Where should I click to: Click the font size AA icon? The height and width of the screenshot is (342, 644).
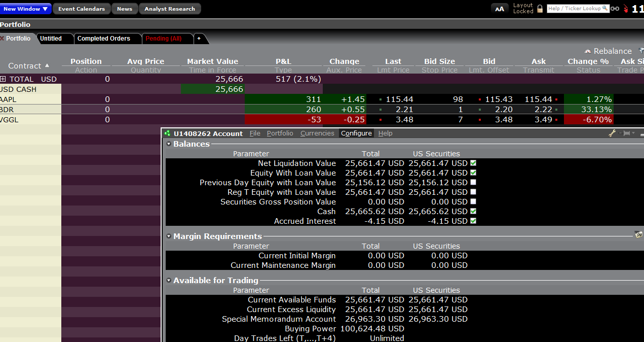click(500, 9)
